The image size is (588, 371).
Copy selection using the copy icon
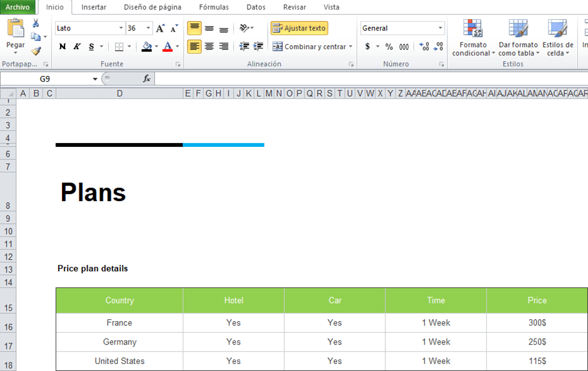click(x=36, y=37)
